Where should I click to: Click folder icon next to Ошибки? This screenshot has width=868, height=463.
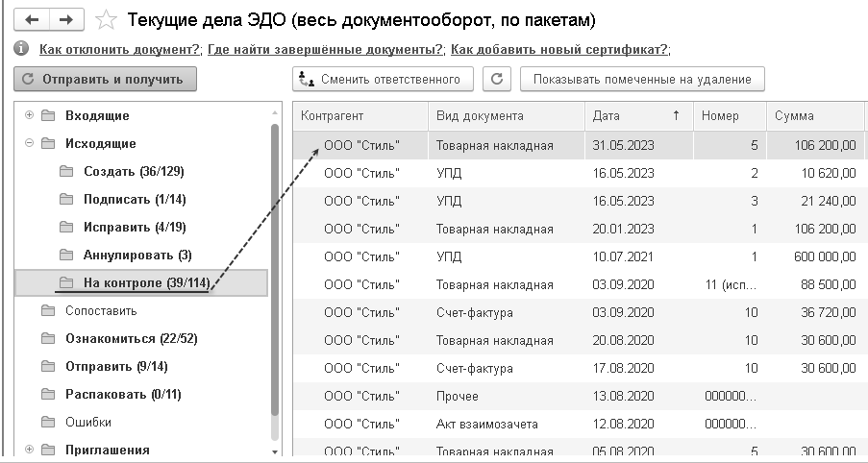pyautogui.click(x=48, y=422)
